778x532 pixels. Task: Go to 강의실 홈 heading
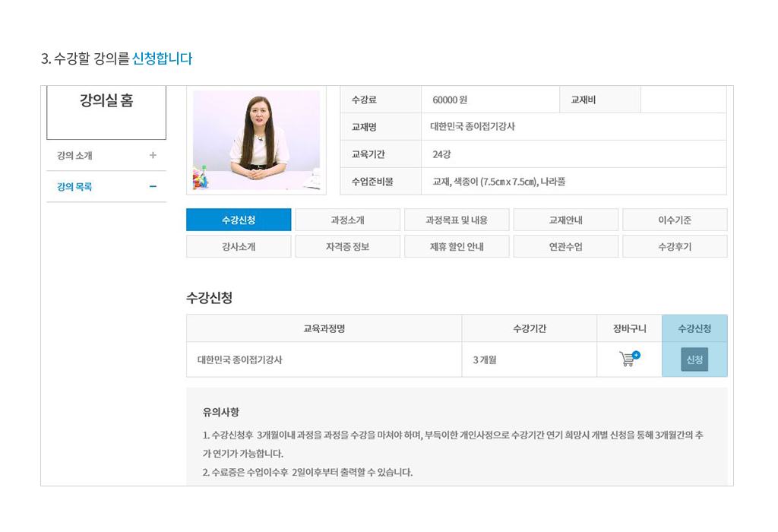(106, 101)
